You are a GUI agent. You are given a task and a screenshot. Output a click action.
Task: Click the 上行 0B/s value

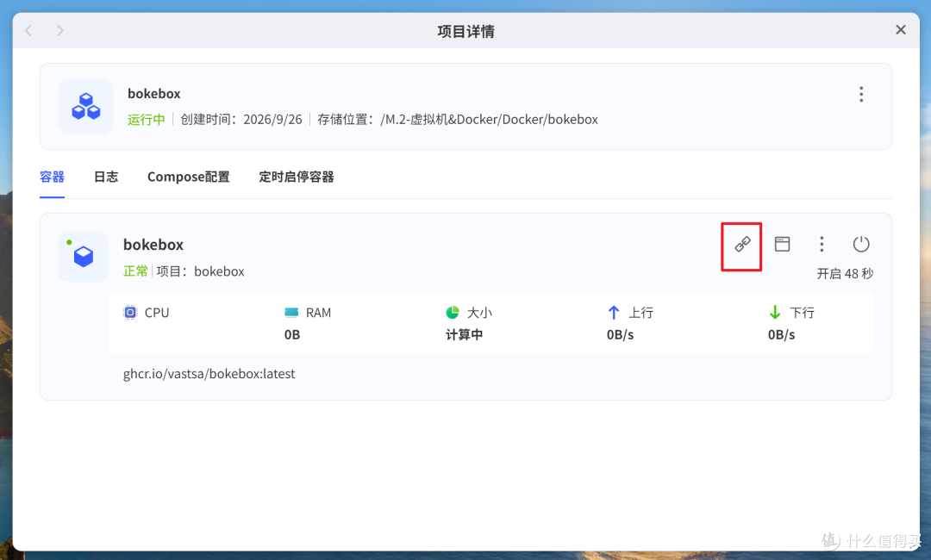(x=620, y=334)
